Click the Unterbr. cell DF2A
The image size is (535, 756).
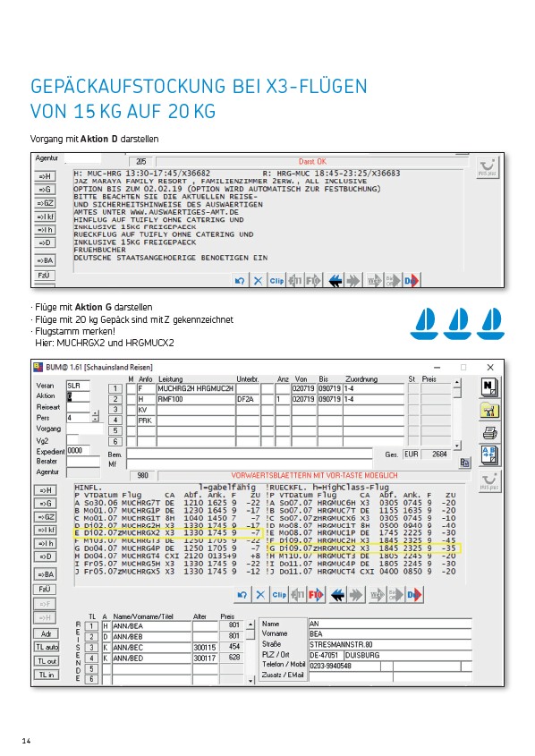[x=248, y=399]
